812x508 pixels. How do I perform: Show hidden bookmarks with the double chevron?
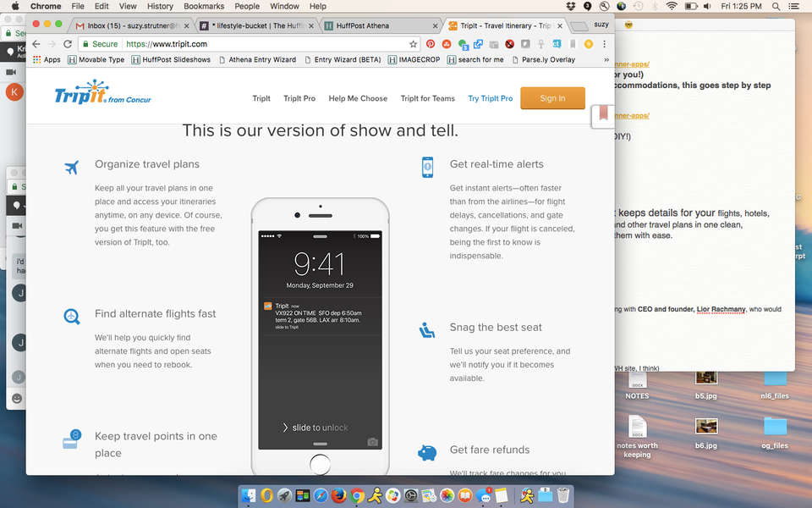[606, 59]
